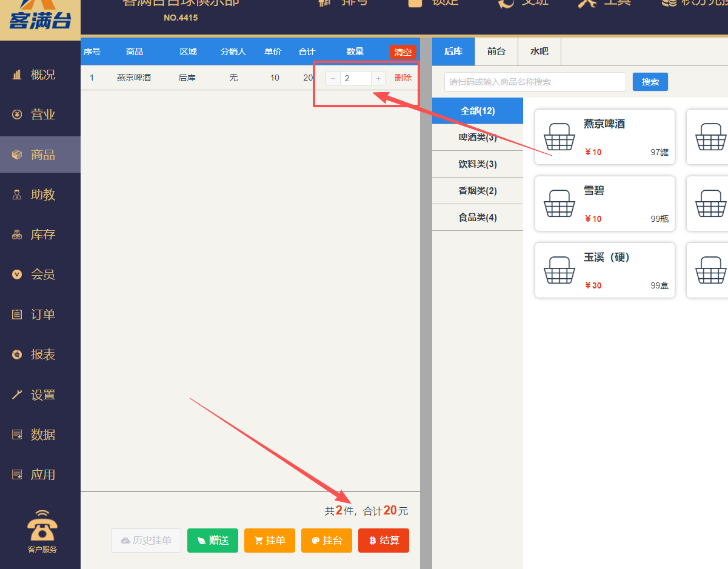The height and width of the screenshot is (569, 728).
Task: Open 会员 members in sidebar
Action: [x=40, y=275]
